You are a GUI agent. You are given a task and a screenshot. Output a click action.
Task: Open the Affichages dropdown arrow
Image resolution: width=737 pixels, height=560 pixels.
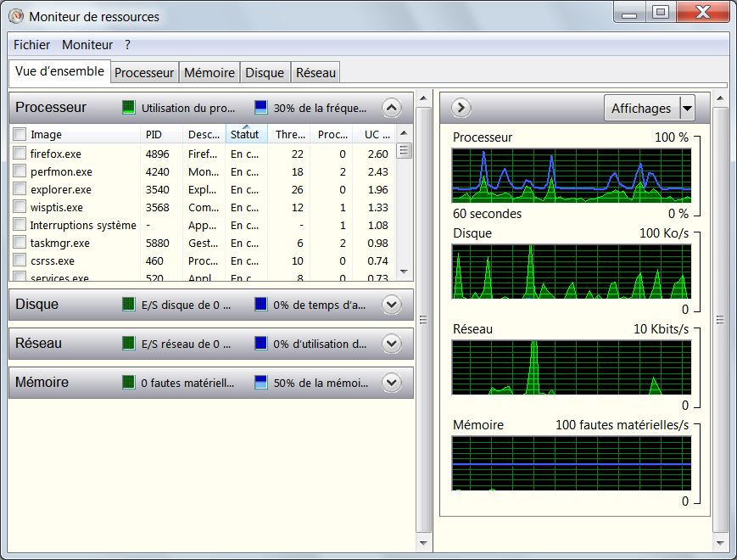pos(687,108)
